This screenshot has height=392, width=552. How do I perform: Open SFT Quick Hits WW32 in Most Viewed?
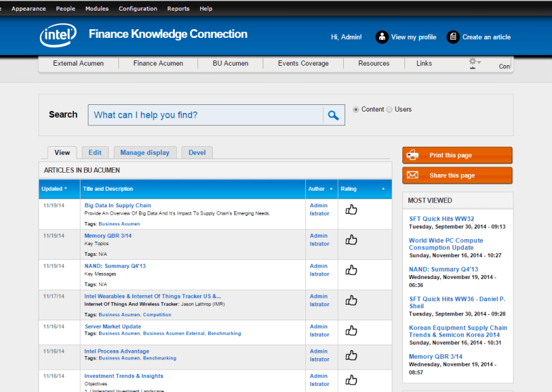pos(442,219)
